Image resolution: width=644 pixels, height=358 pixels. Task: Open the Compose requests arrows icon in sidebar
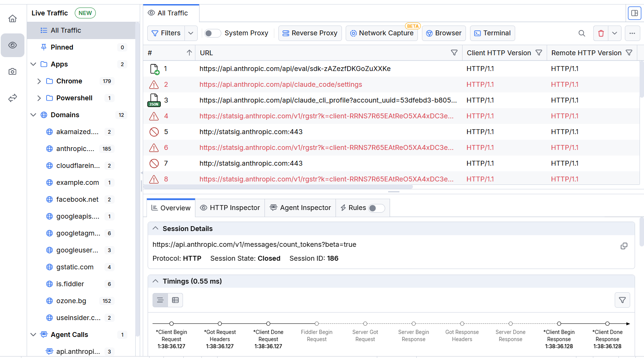[x=12, y=98]
